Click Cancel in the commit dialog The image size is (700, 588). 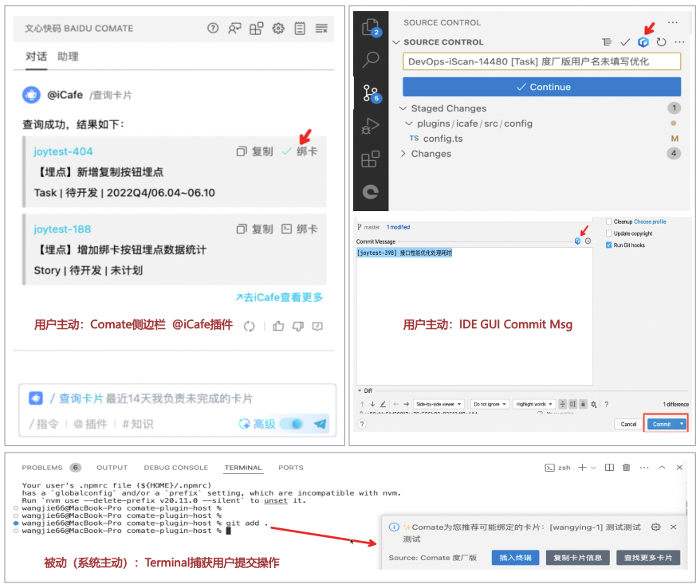[x=628, y=425]
